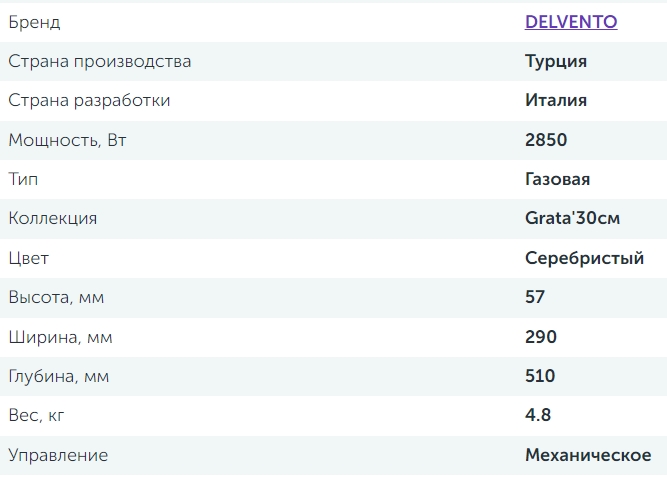
Task: Open the DELVENTO brand link
Action: click(571, 22)
